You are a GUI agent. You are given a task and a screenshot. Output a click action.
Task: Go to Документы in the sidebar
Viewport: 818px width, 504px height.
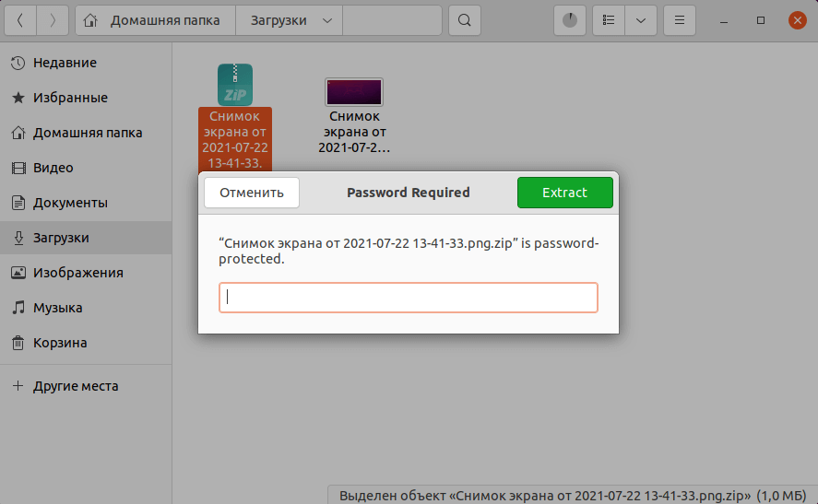click(70, 203)
